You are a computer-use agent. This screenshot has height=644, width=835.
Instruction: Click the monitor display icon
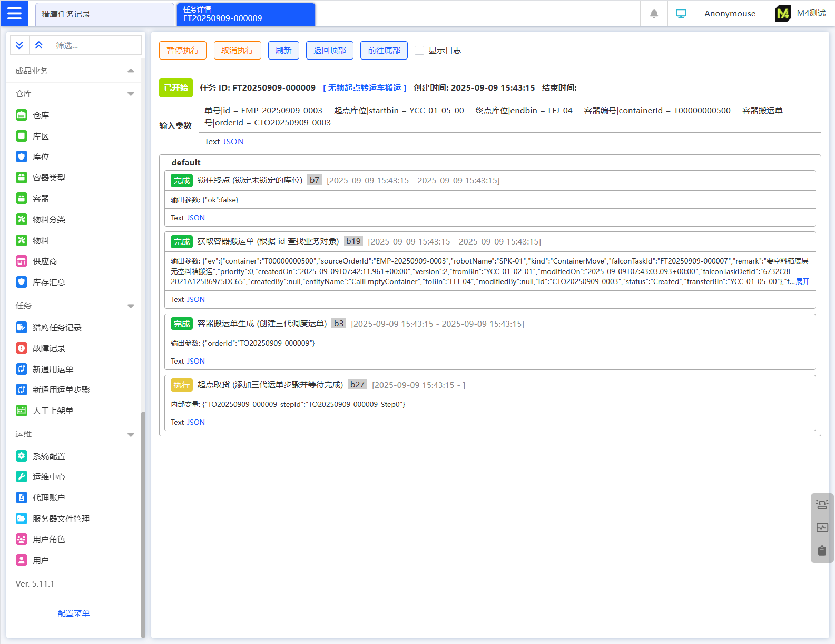(681, 14)
